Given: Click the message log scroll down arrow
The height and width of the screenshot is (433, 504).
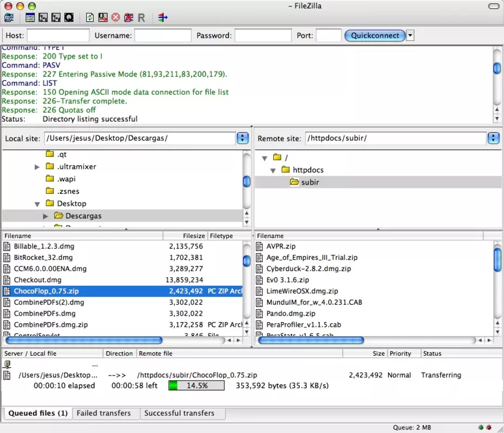Looking at the screenshot, I should pos(497,119).
